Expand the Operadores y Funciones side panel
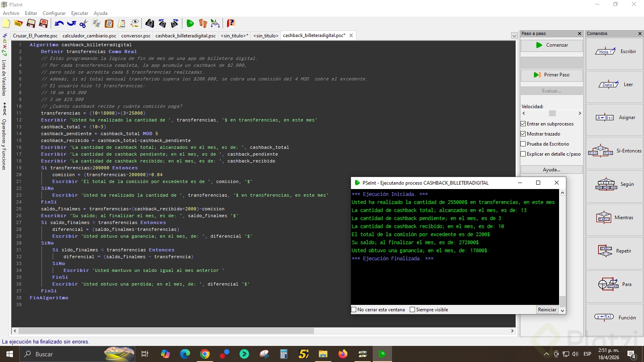 pyautogui.click(x=4, y=144)
